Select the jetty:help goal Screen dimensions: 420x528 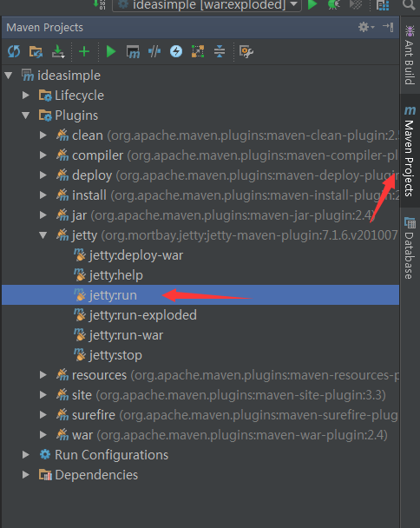[x=200, y=275]
